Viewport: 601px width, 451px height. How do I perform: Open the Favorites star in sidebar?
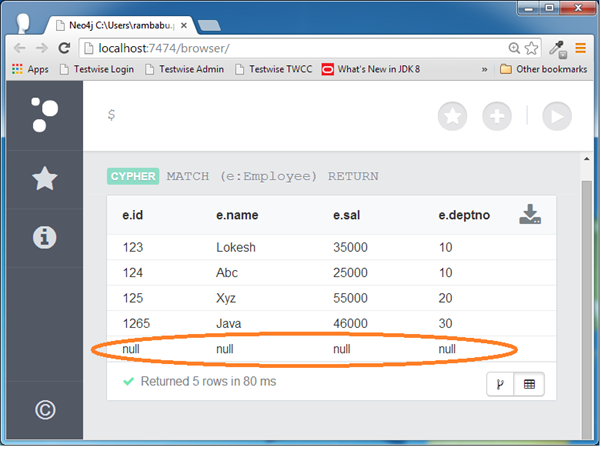(45, 179)
